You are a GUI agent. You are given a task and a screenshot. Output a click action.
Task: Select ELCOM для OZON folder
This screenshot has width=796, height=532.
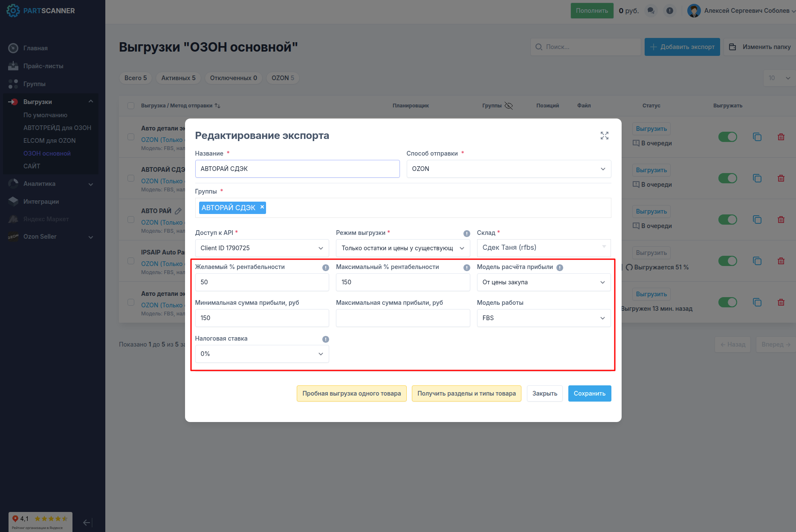point(49,141)
